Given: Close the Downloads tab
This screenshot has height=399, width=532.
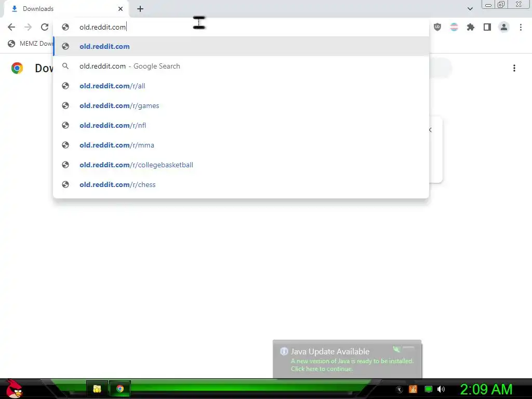Looking at the screenshot, I should tap(121, 9).
